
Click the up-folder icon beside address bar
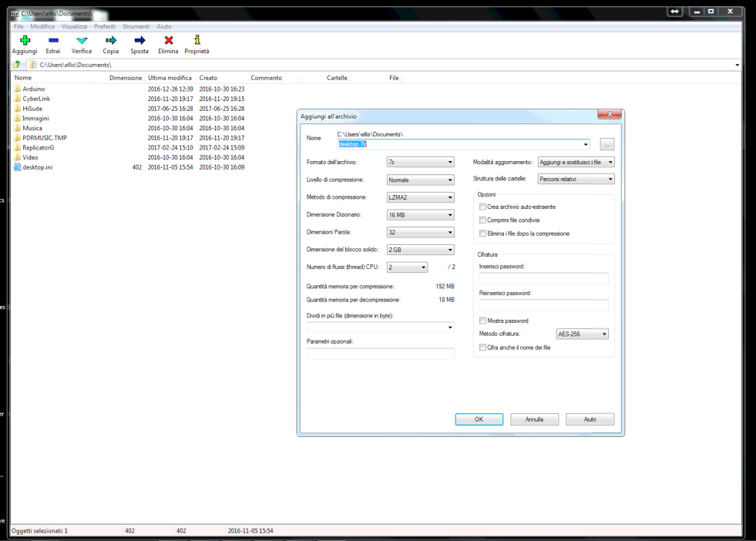pos(17,65)
